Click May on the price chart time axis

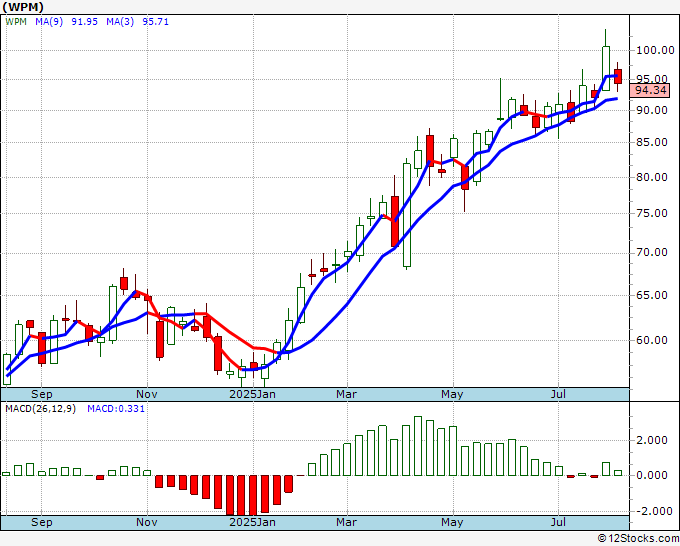click(452, 394)
